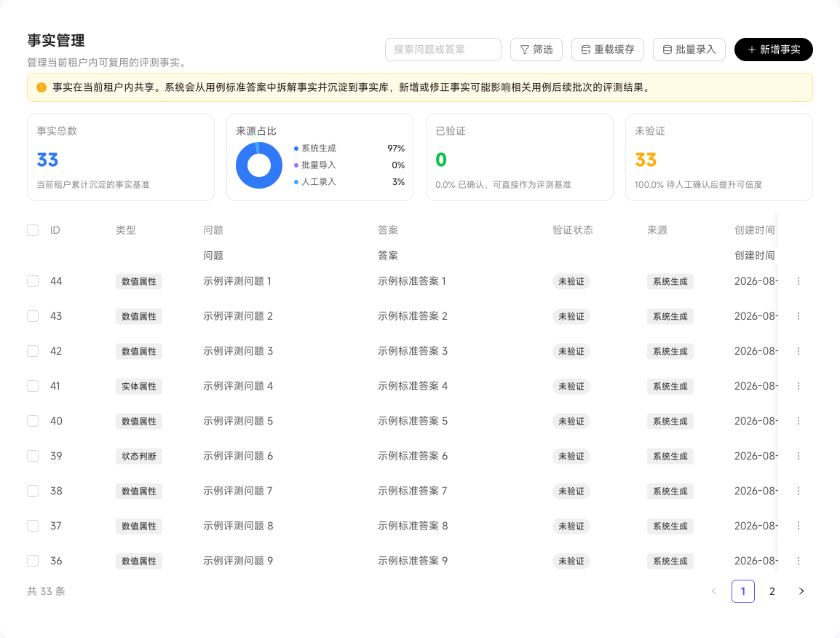840x638 pixels.
Task: Open row actions menu for ID 42
Action: point(799,351)
